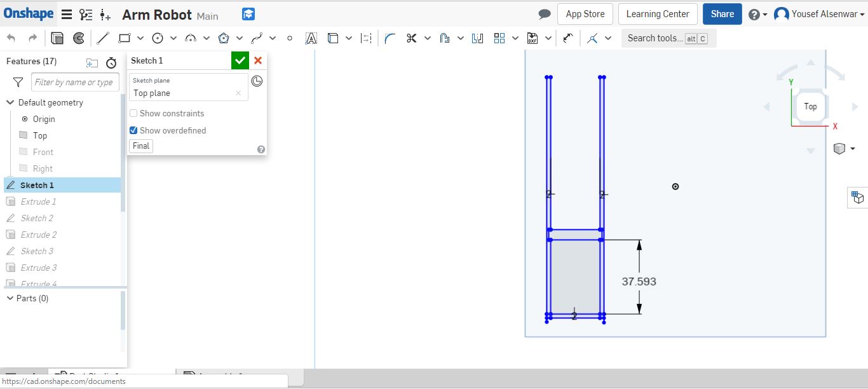
Task: Select the Coincident constraint tool
Action: point(592,38)
